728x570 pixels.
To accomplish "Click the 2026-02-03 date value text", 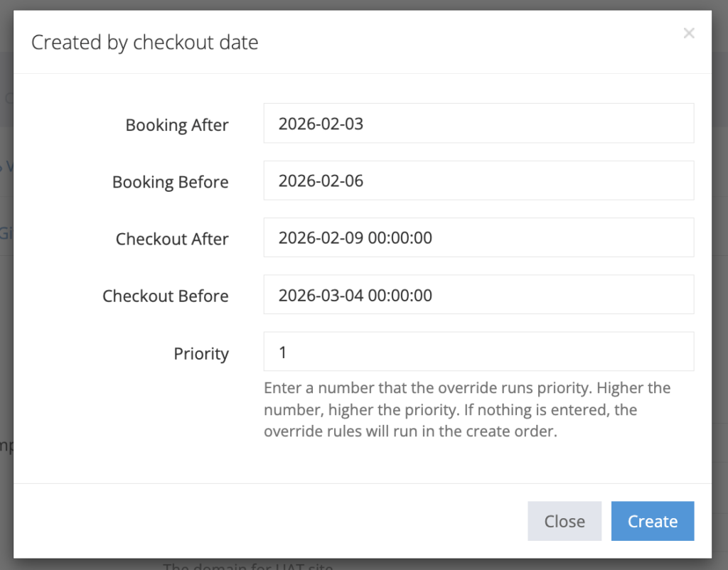I will (321, 124).
